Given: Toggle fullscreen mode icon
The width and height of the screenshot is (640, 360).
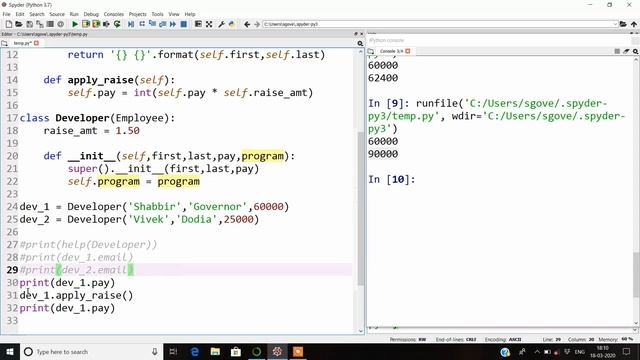Looking at the screenshot, I should coord(209,24).
